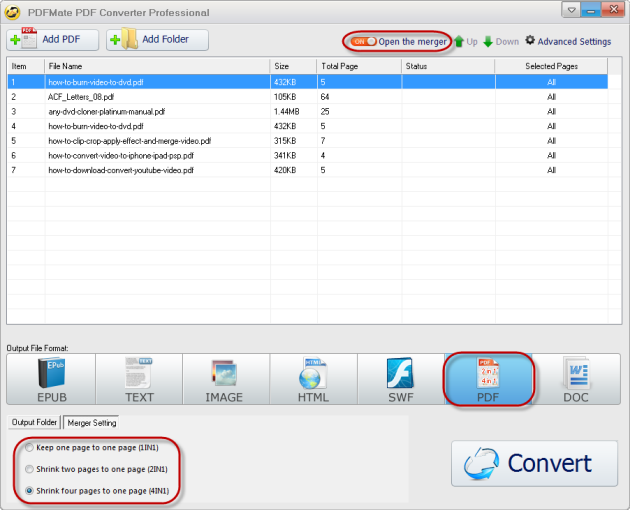Select item 4 how-to-burn-video-to-dvd.pdf

(x=308, y=126)
